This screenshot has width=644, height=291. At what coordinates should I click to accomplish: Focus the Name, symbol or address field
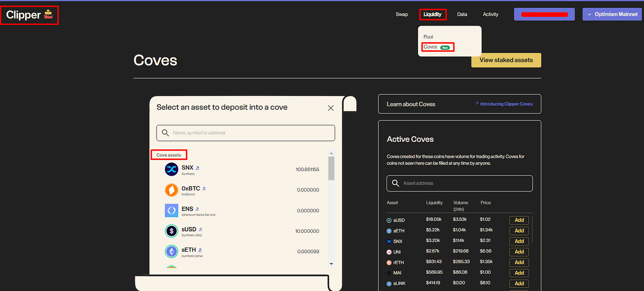coord(245,133)
